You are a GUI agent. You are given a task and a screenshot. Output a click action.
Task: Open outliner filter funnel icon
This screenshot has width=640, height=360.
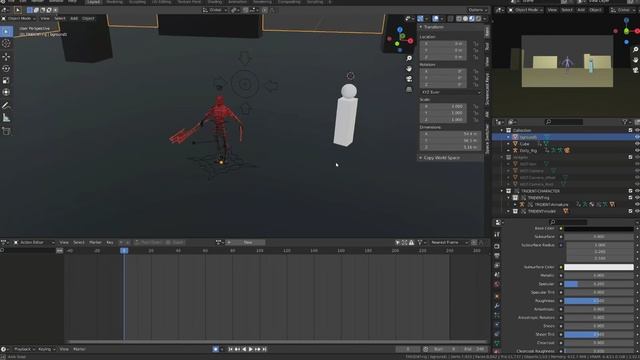tap(625, 122)
